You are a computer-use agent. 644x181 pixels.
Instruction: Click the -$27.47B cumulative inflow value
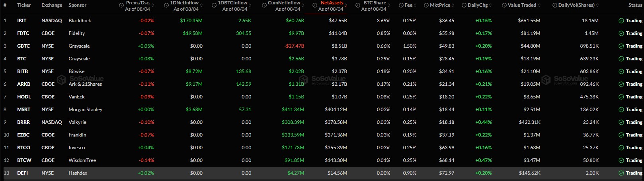[x=294, y=46]
